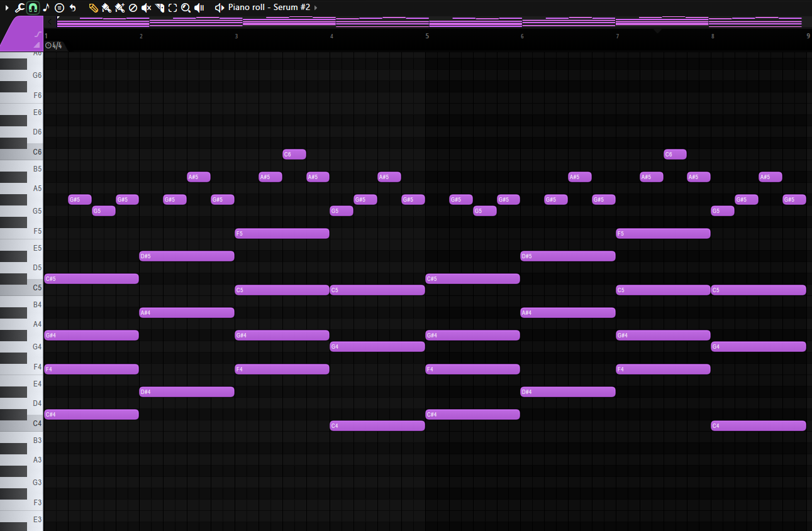Screen dimensions: 812x531
Task: Click the scroll-left arrow of the overview
Action: [51, 22]
